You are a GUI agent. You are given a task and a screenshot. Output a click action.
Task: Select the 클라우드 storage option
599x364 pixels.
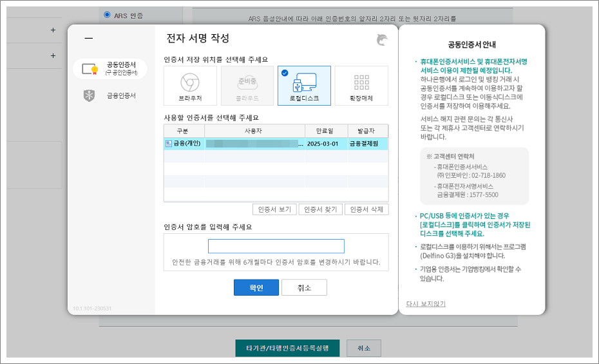tap(247, 86)
